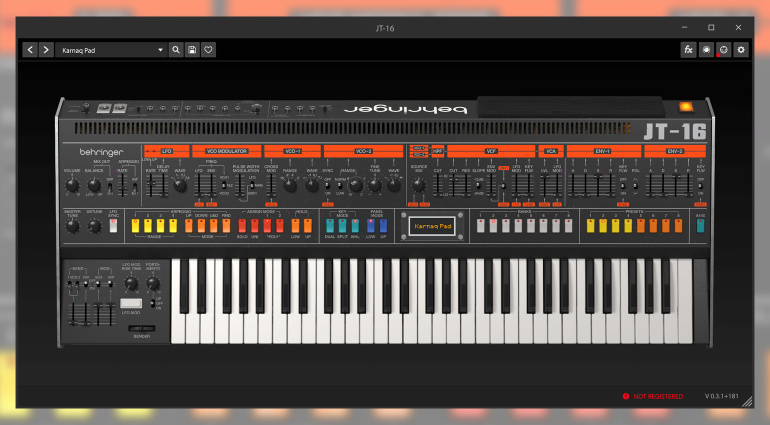Flip the VCF SLOPE switch

pos(478,186)
